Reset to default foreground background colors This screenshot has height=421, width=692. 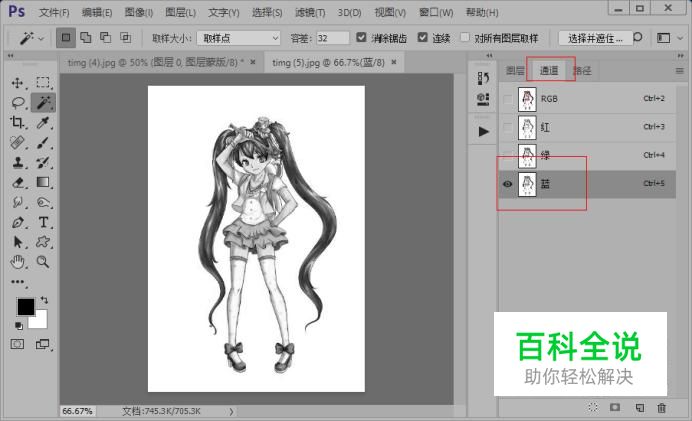(19, 326)
